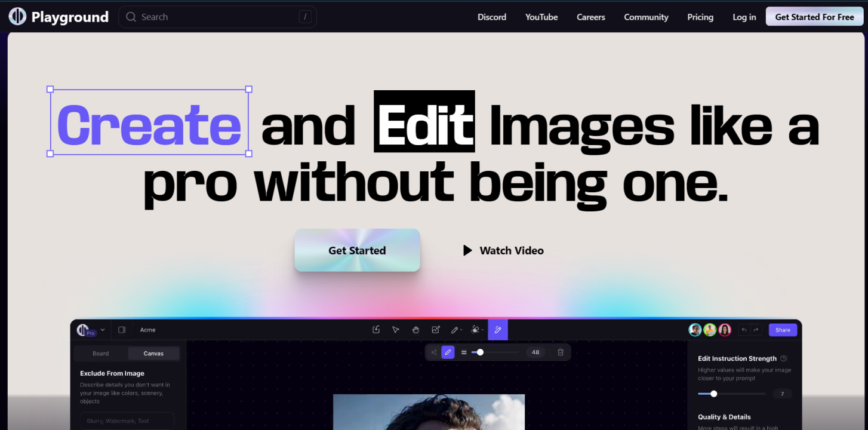This screenshot has width=868, height=430.
Task: Click the Get Started For Free button
Action: coord(814,17)
